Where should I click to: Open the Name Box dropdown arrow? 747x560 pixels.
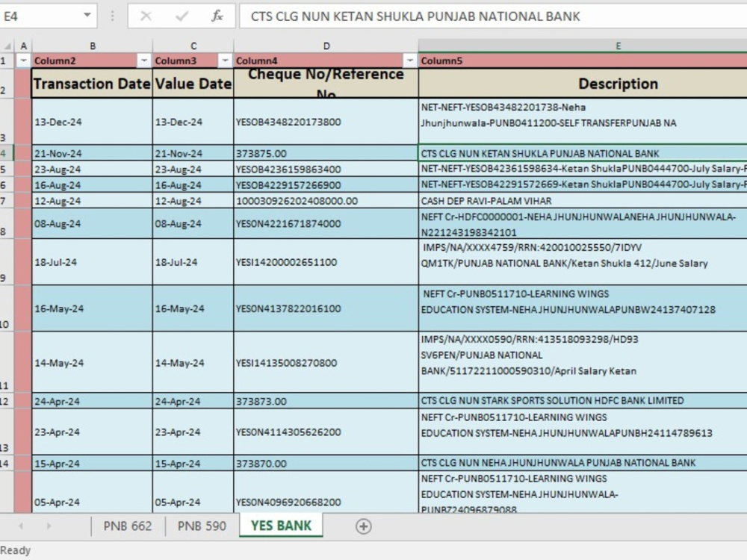[x=87, y=15]
